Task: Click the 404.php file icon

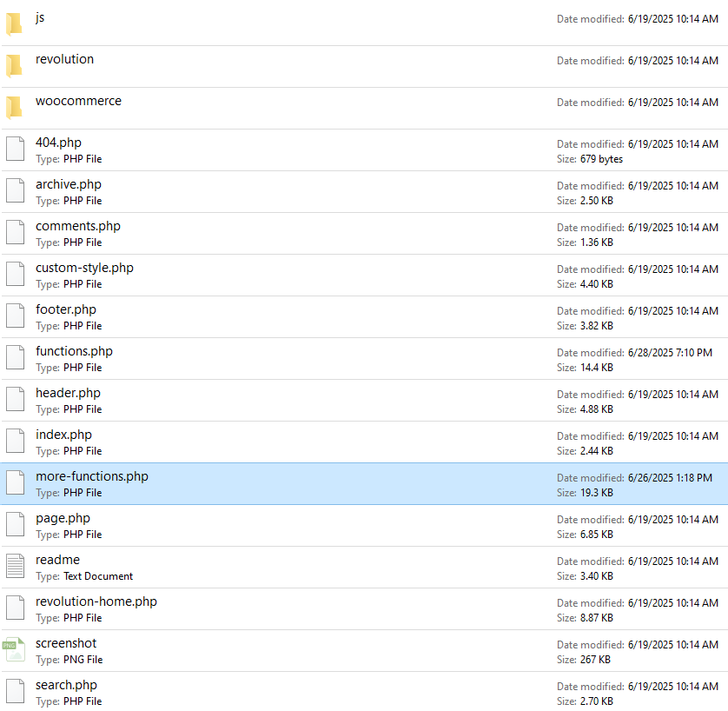Action: (x=15, y=150)
